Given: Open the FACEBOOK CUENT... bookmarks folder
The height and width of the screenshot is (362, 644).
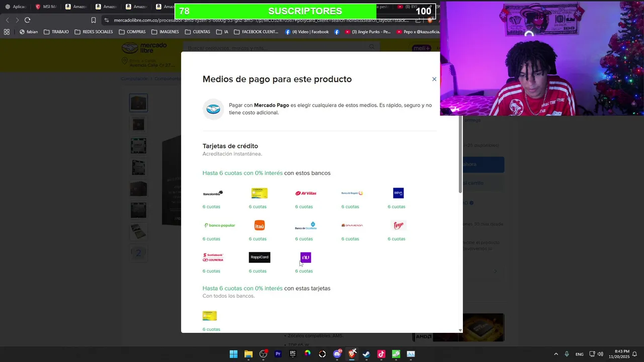Looking at the screenshot, I should [x=256, y=32].
